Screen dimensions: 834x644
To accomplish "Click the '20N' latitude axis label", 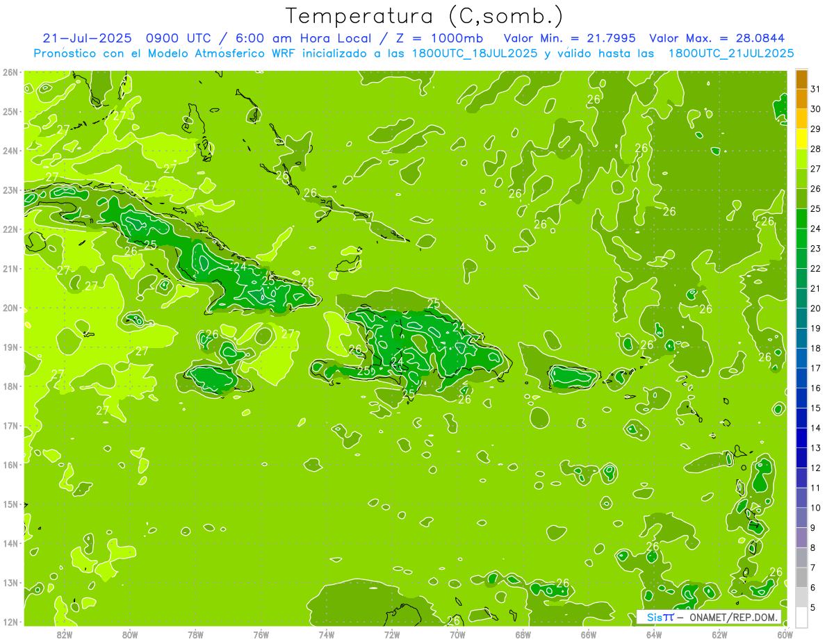I will [10, 308].
